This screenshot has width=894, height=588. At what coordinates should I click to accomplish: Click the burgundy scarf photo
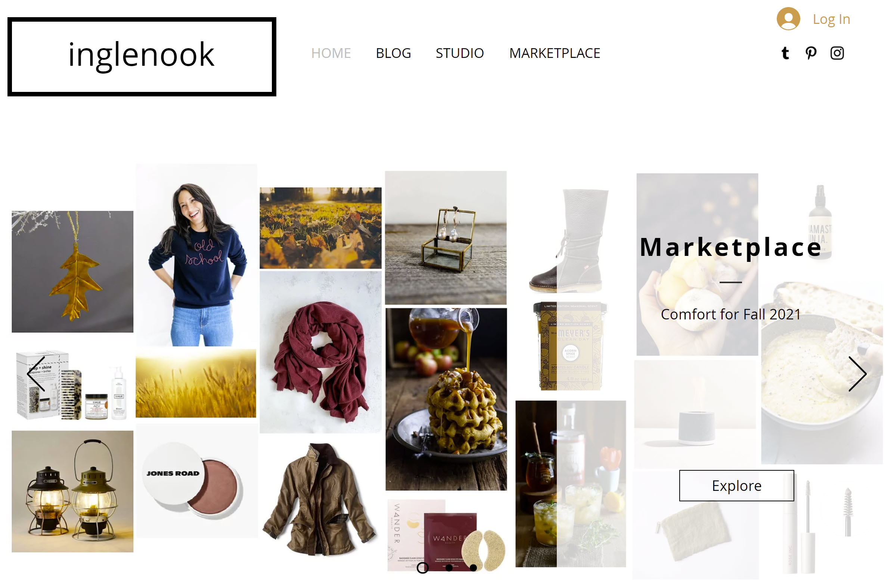[320, 352]
